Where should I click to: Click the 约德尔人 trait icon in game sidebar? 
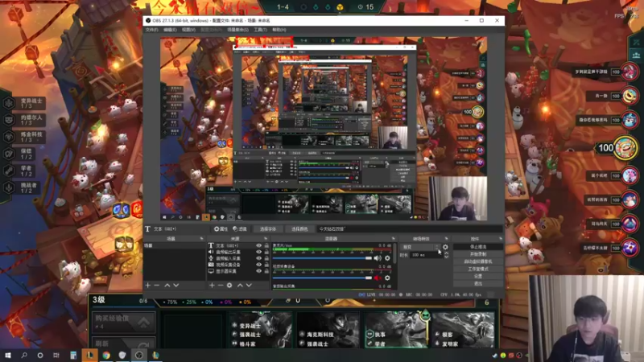(x=9, y=120)
